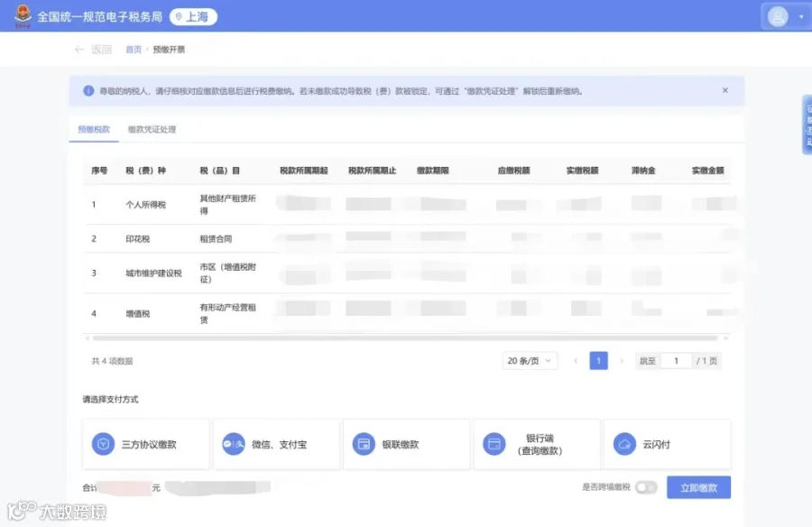
Task: Dismiss the notice banner with the X
Action: (725, 90)
